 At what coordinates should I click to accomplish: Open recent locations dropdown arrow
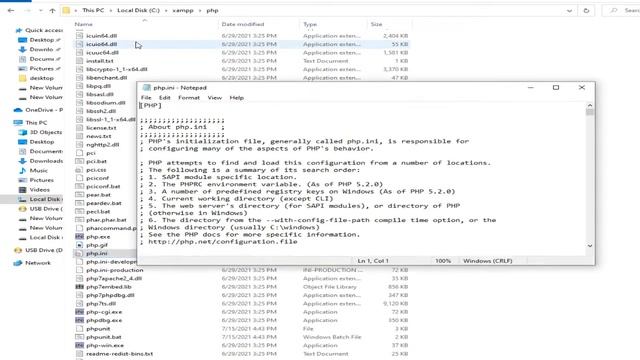click(40, 11)
